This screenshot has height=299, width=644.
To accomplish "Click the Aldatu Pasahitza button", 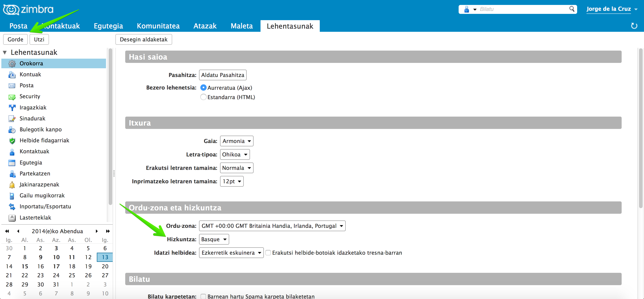I will pyautogui.click(x=222, y=75).
